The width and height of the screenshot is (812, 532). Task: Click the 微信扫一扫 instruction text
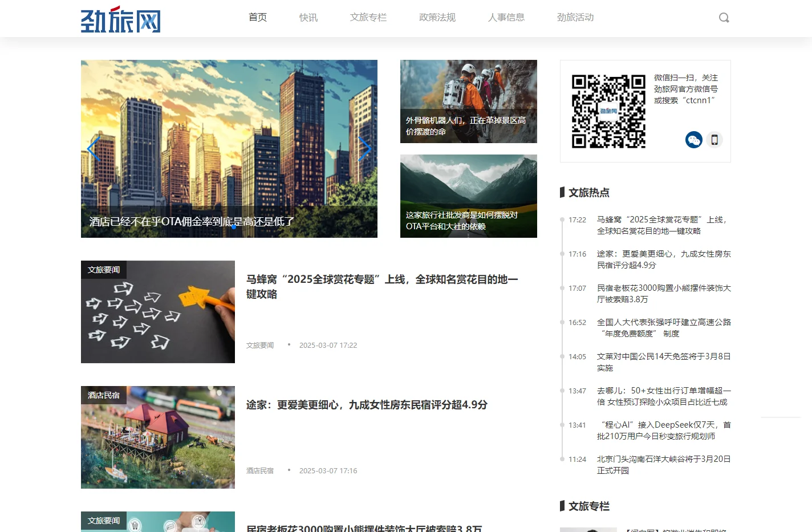686,89
